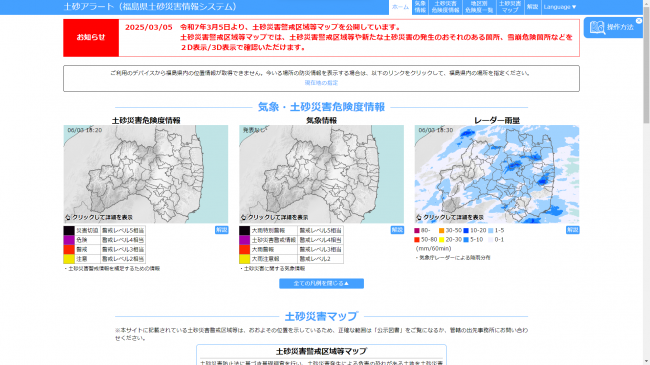Click the red お知らせ label
Image resolution: width=650 pixels, height=365 pixels.
(x=91, y=38)
